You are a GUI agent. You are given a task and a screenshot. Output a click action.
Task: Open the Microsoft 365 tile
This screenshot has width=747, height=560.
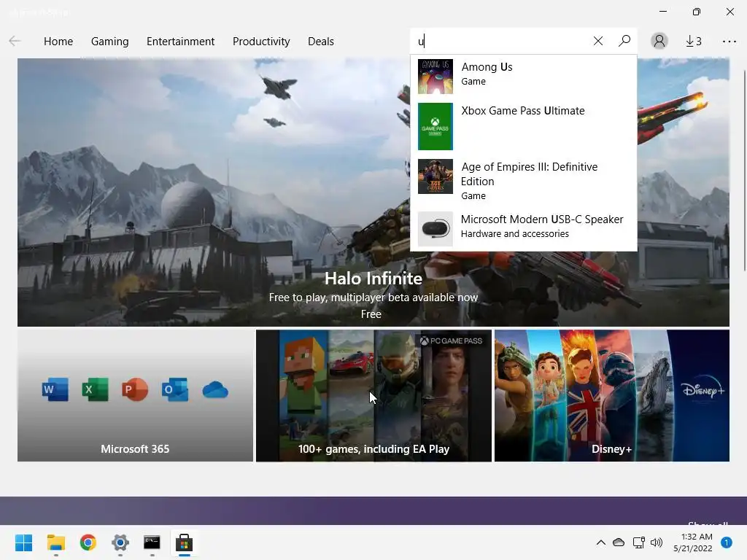135,395
